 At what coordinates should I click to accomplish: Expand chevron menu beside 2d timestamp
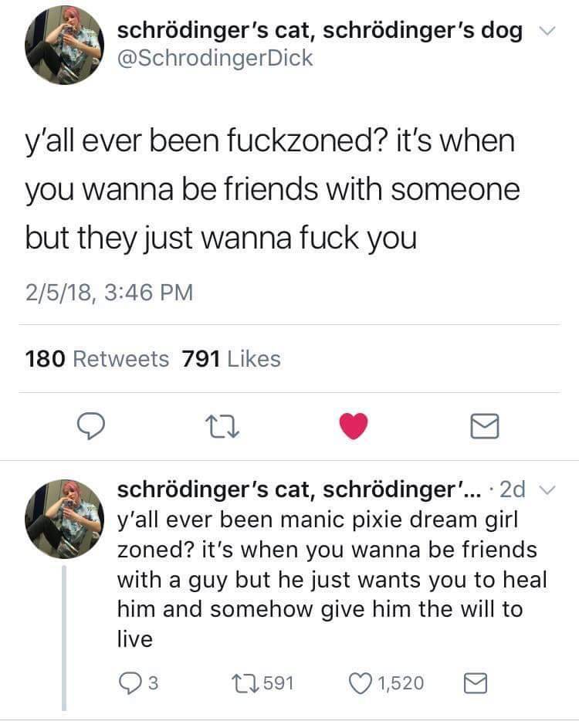pyautogui.click(x=548, y=489)
